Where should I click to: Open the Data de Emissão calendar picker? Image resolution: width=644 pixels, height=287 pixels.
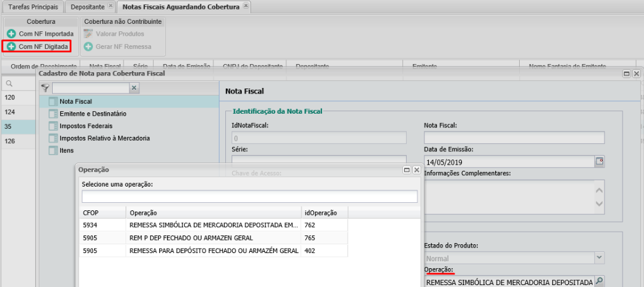tap(599, 161)
